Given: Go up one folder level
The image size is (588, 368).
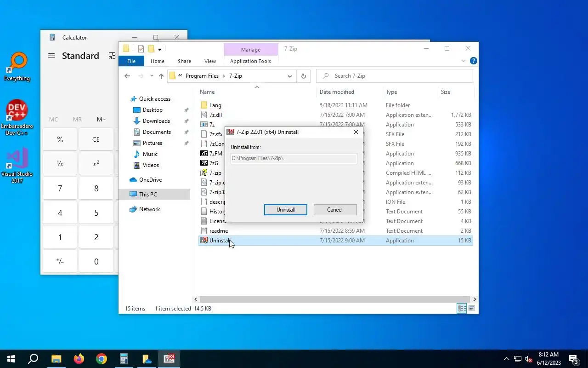Looking at the screenshot, I should tap(161, 76).
